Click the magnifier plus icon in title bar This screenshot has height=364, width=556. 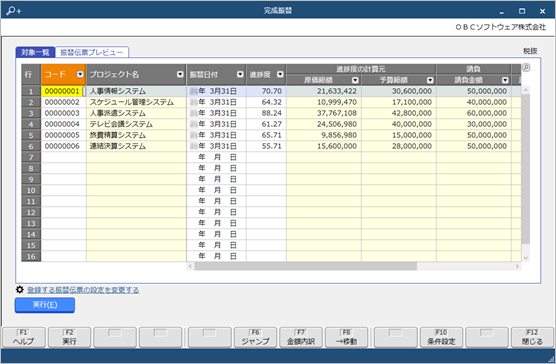tap(14, 11)
